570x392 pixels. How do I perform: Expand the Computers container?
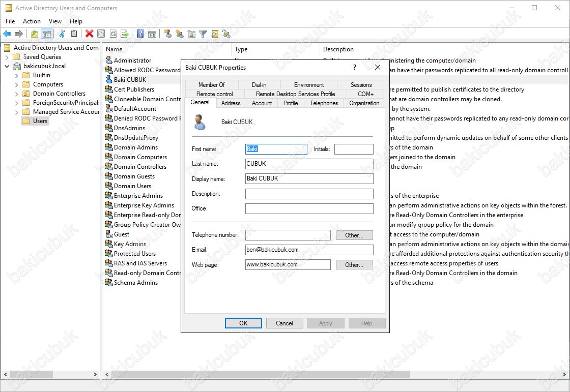pos(16,84)
